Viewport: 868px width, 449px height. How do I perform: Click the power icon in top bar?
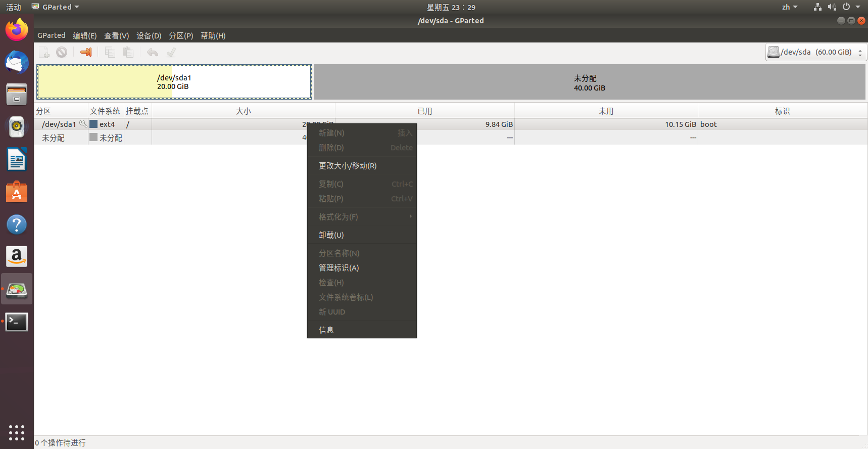846,7
